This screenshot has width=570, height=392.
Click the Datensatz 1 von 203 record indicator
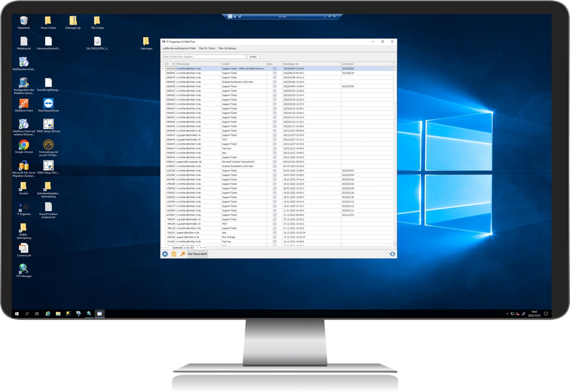(183, 247)
